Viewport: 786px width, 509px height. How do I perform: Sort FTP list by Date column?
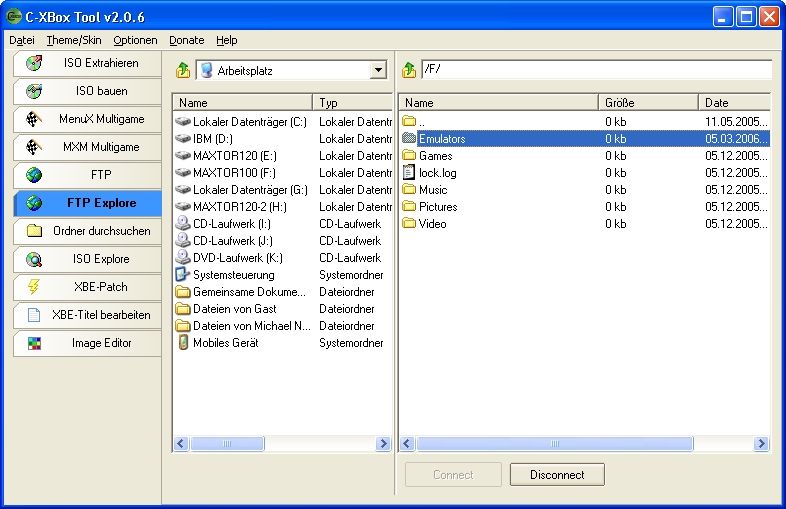pyautogui.click(x=734, y=103)
